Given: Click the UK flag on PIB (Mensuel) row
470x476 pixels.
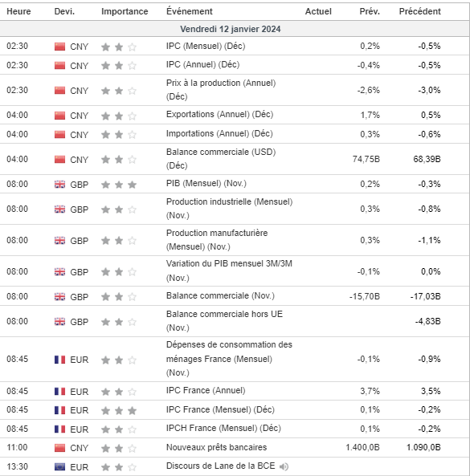Looking at the screenshot, I should (x=59, y=185).
